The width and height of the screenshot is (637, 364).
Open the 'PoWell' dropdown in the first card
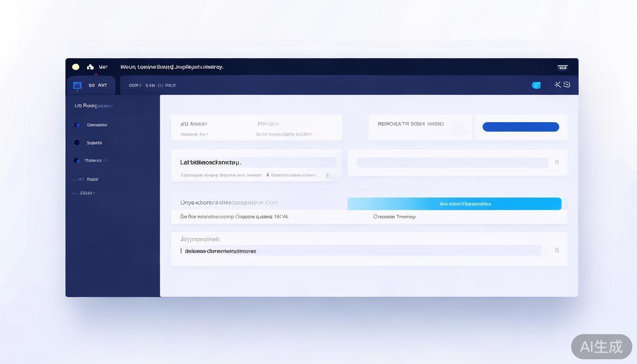pyautogui.click(x=269, y=123)
